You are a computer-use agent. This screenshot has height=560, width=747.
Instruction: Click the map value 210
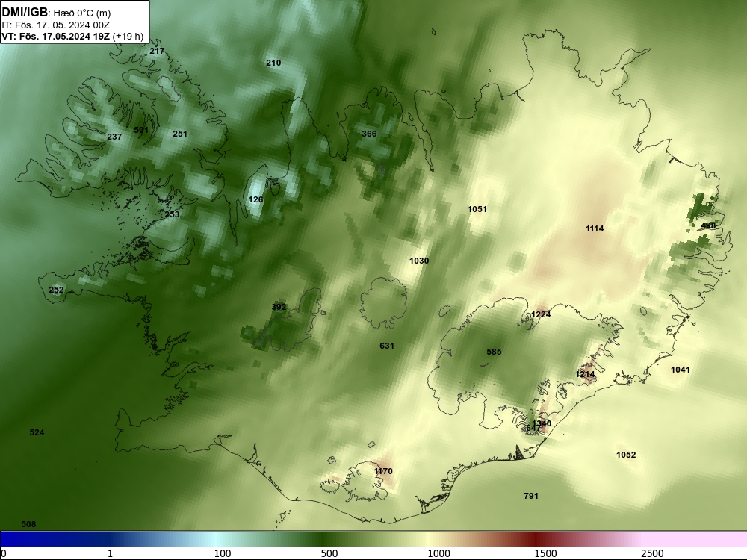(273, 63)
